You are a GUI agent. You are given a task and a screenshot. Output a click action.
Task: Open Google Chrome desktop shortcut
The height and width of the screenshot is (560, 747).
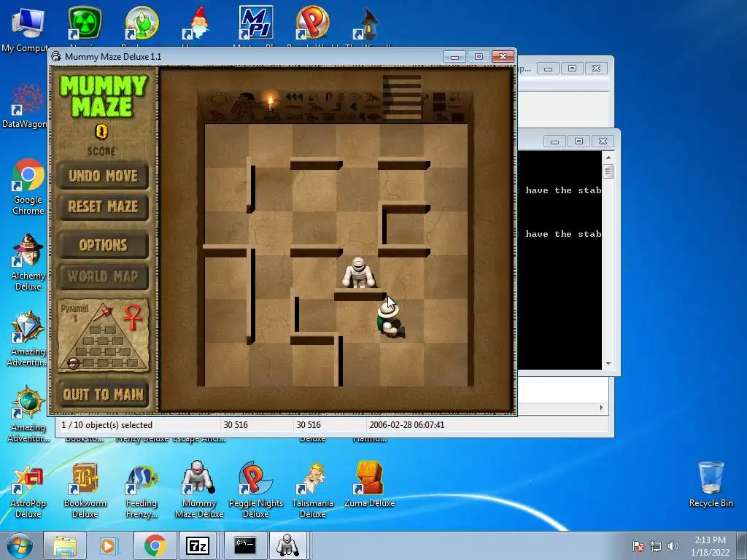coord(28,187)
